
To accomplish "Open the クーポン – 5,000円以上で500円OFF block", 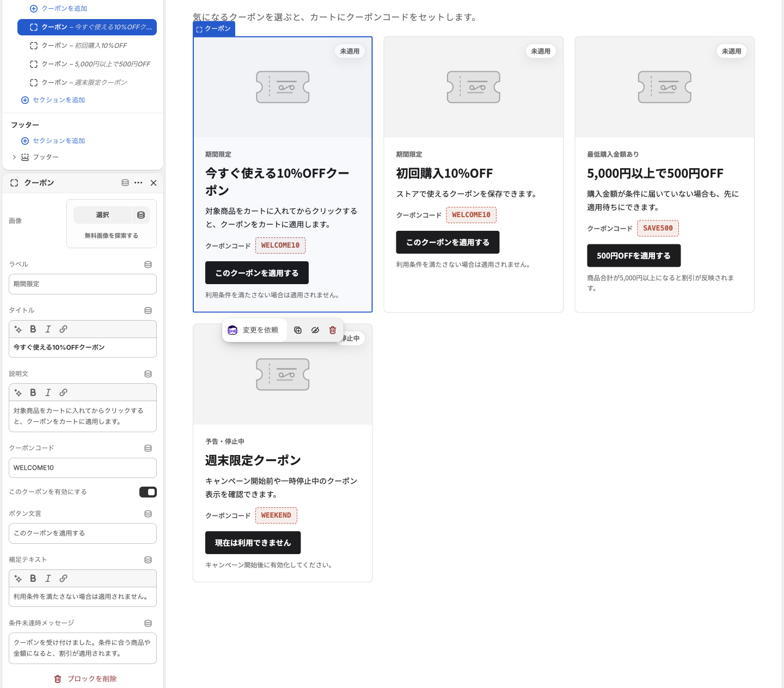I will tap(87, 64).
